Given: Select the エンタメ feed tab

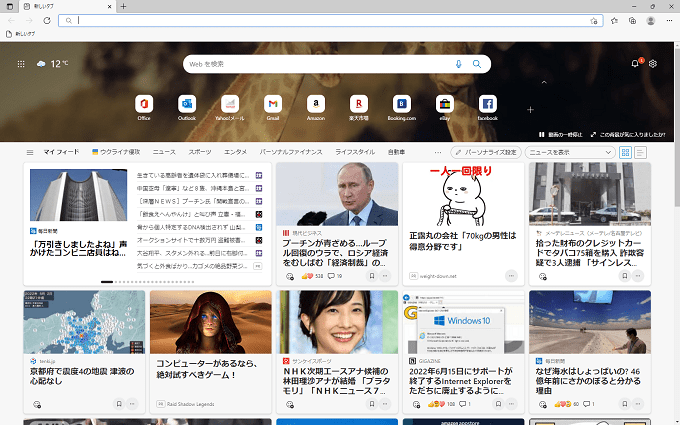Looking at the screenshot, I should (x=235, y=152).
